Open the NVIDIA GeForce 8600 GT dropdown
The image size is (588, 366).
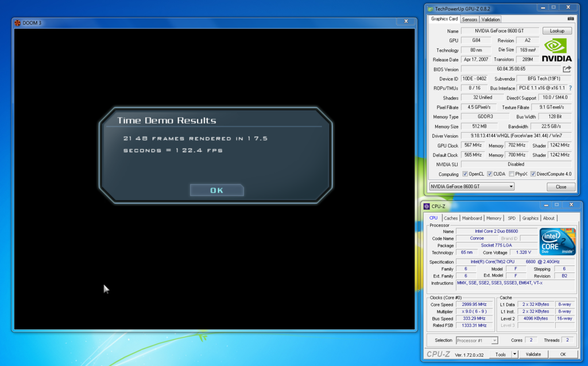pos(472,187)
